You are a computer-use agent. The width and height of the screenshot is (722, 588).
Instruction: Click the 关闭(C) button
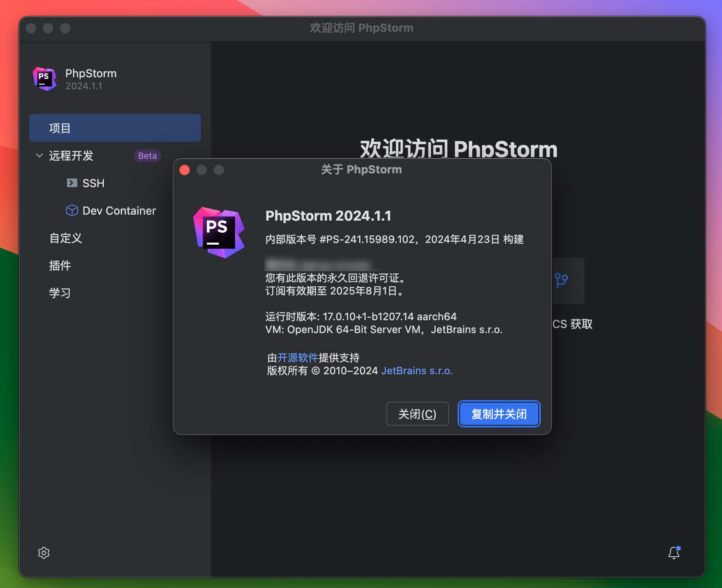(417, 414)
